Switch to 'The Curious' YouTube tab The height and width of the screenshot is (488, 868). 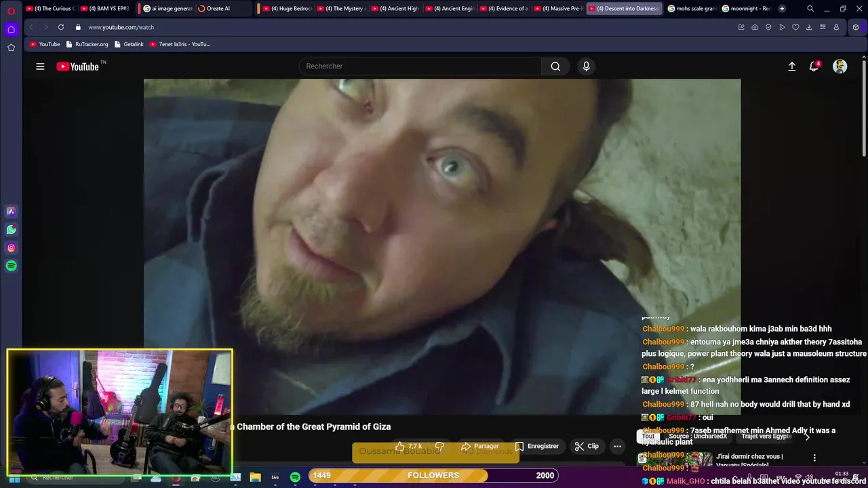click(50, 9)
